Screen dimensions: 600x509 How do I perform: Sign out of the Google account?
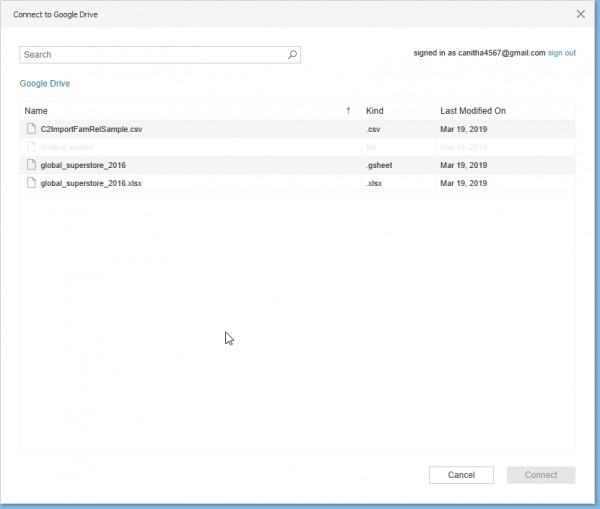pyautogui.click(x=561, y=53)
